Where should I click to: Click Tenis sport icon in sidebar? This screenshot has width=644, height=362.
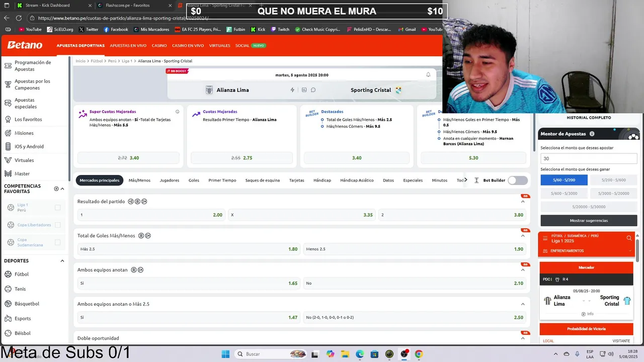pos(8,289)
